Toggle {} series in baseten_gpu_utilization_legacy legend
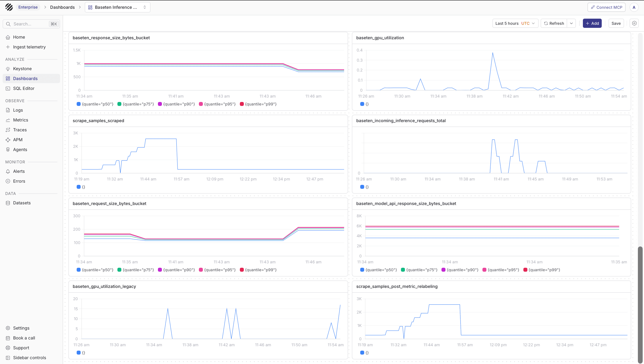The height and width of the screenshot is (364, 644). 81,352
